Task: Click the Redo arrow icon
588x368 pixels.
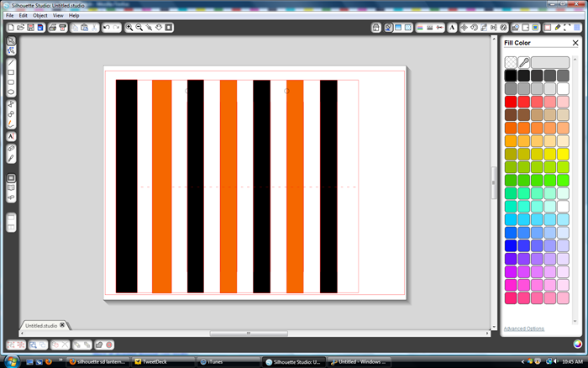Action: pos(117,28)
